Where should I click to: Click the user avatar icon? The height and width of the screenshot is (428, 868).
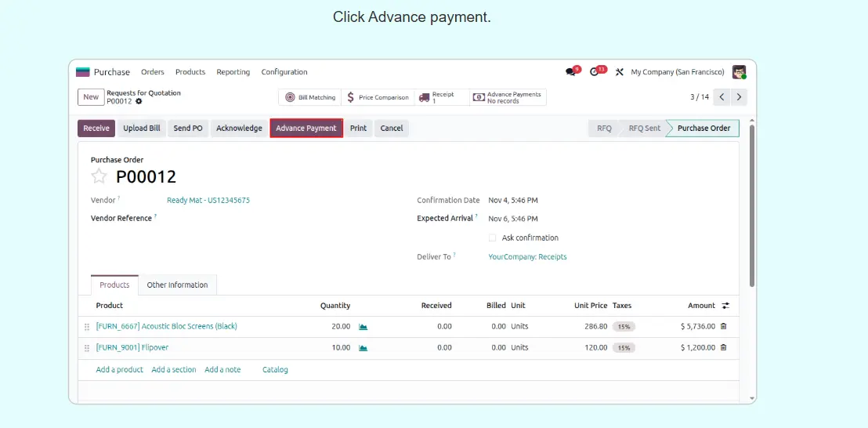(739, 72)
